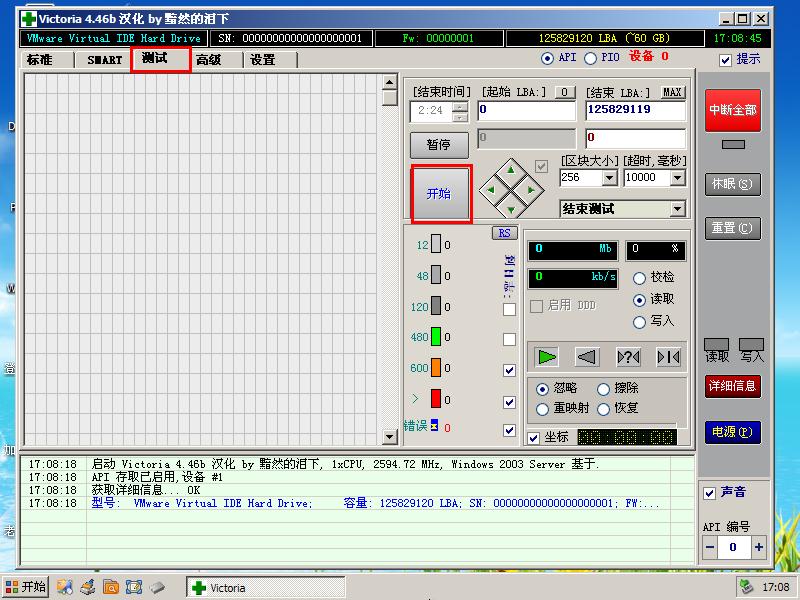The image size is (800, 600).
Task: Open the Windows 开始 start menu
Action: click(x=26, y=587)
